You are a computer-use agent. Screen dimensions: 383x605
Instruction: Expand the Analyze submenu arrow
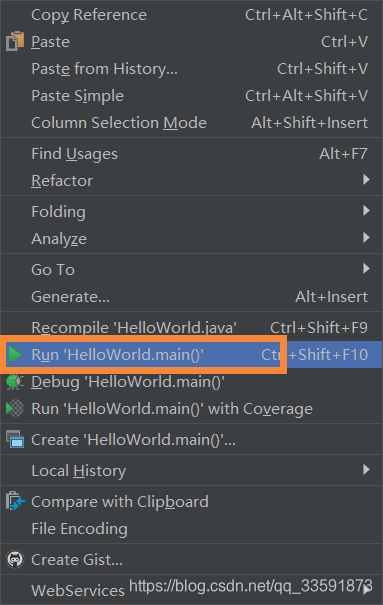pos(366,238)
